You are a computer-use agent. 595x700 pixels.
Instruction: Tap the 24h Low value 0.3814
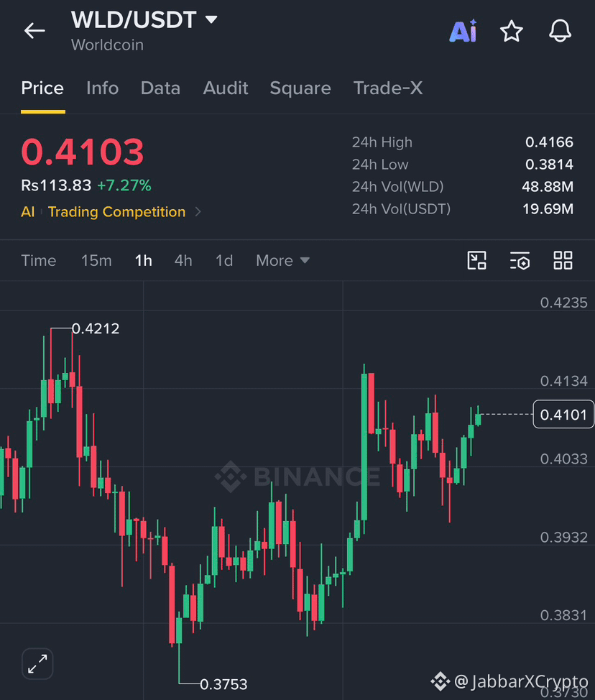click(x=549, y=165)
